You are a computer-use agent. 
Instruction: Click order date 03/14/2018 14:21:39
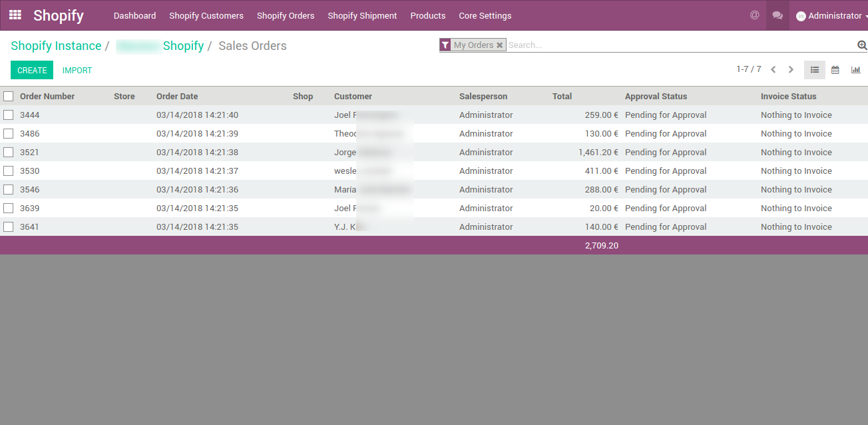(x=197, y=134)
